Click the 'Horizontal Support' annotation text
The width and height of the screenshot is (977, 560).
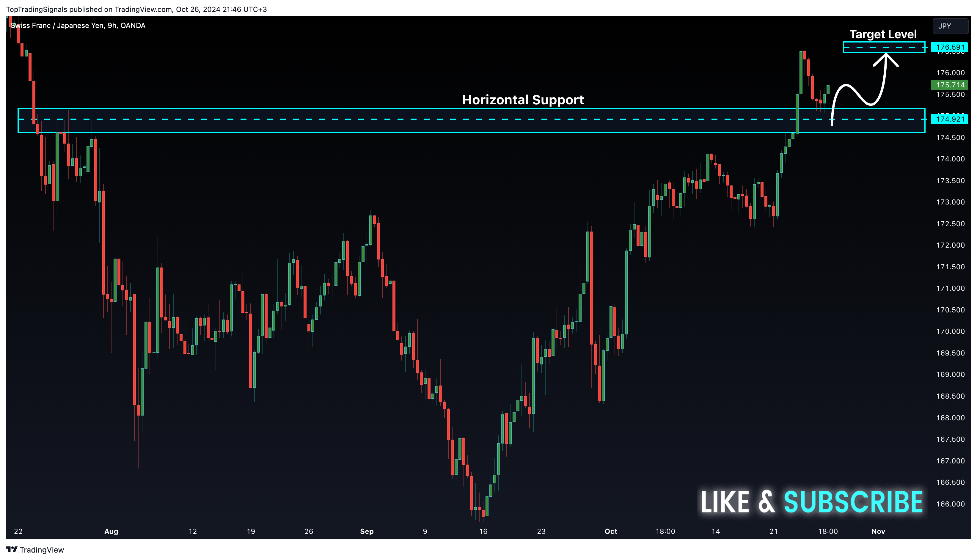pos(523,100)
